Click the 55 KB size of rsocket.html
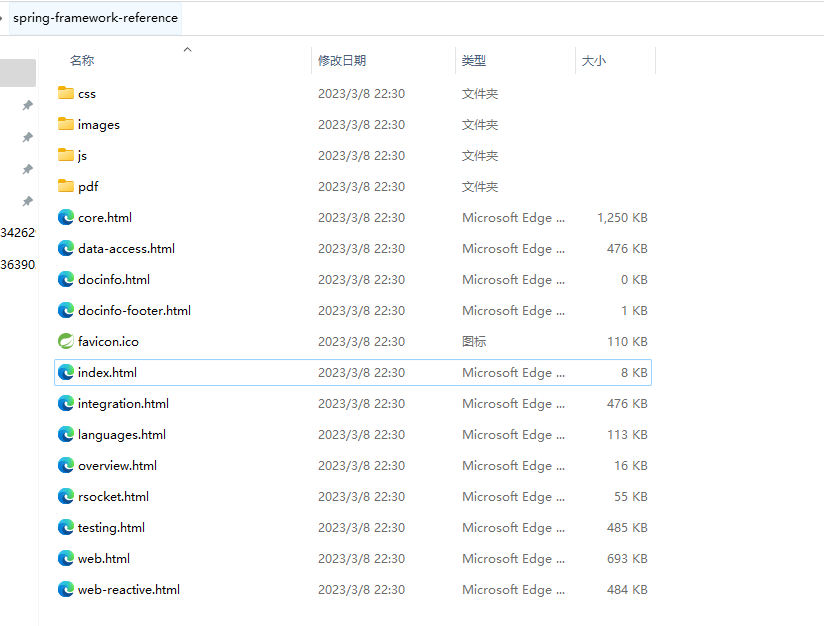 click(x=631, y=497)
